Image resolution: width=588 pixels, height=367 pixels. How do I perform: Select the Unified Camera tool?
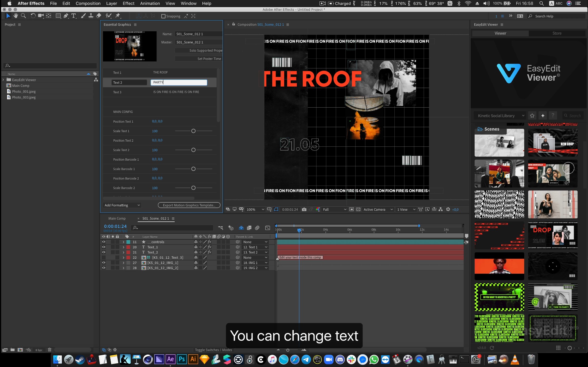point(41,16)
